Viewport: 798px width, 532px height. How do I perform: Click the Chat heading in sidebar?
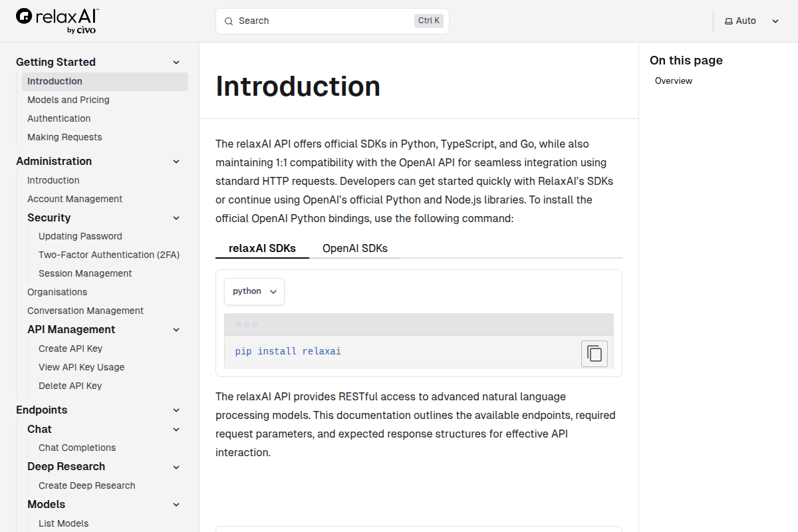pyautogui.click(x=39, y=429)
